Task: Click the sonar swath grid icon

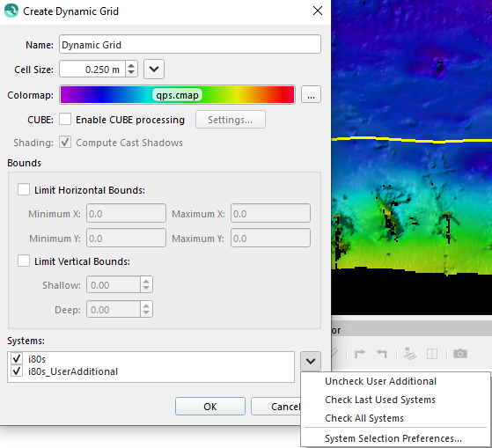Action: click(x=409, y=354)
